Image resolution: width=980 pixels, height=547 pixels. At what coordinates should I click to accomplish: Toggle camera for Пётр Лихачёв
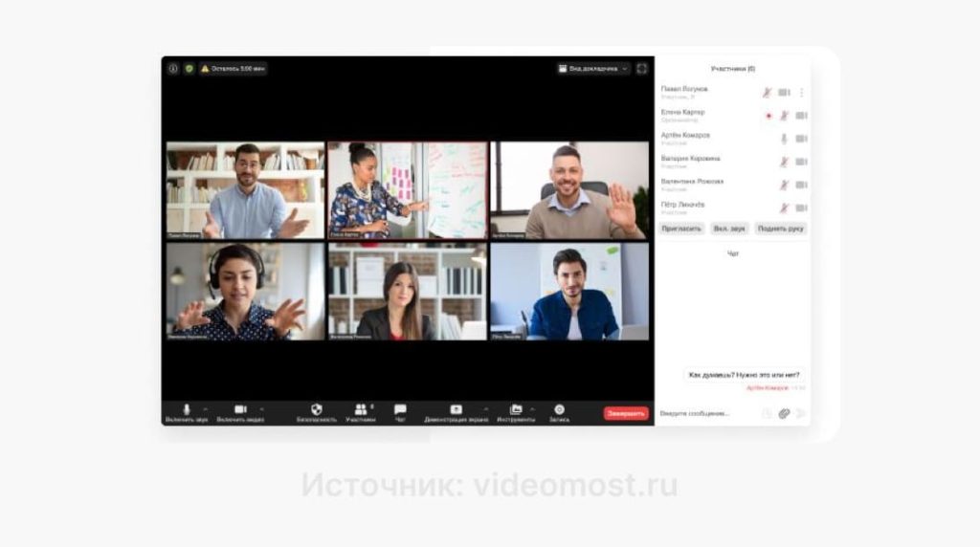click(x=801, y=208)
